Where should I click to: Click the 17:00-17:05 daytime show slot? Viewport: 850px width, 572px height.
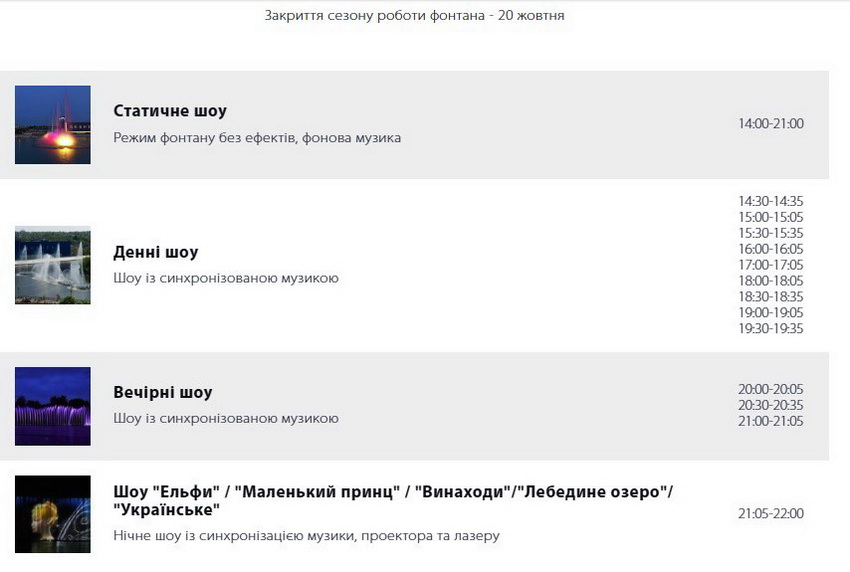770,265
